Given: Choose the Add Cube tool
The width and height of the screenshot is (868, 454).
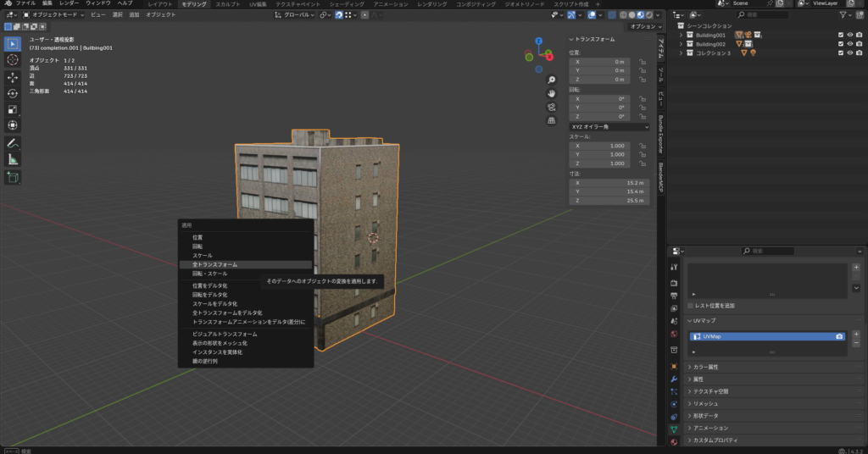Looking at the screenshot, I should pos(13,177).
